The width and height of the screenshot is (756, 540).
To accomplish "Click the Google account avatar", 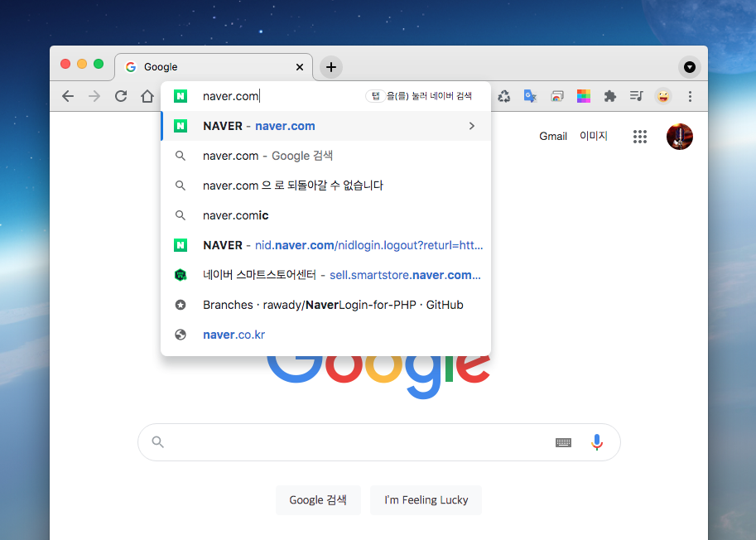I will coord(679,137).
